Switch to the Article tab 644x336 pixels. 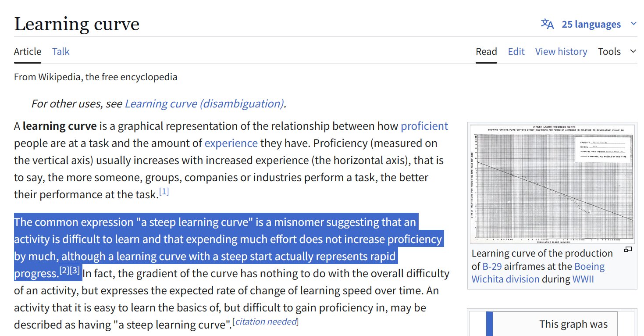(x=28, y=52)
